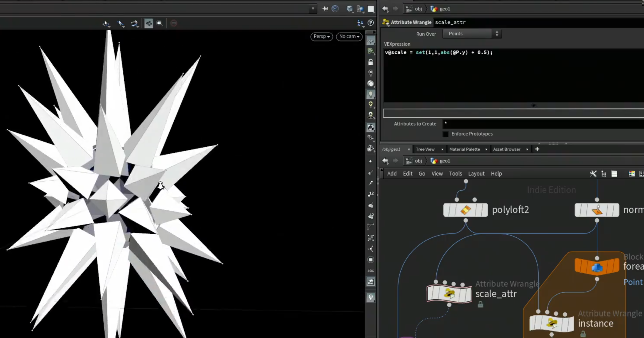Screen dimensions: 644x338
Task: Open the network editor wrench tools icon
Action: [x=593, y=174]
